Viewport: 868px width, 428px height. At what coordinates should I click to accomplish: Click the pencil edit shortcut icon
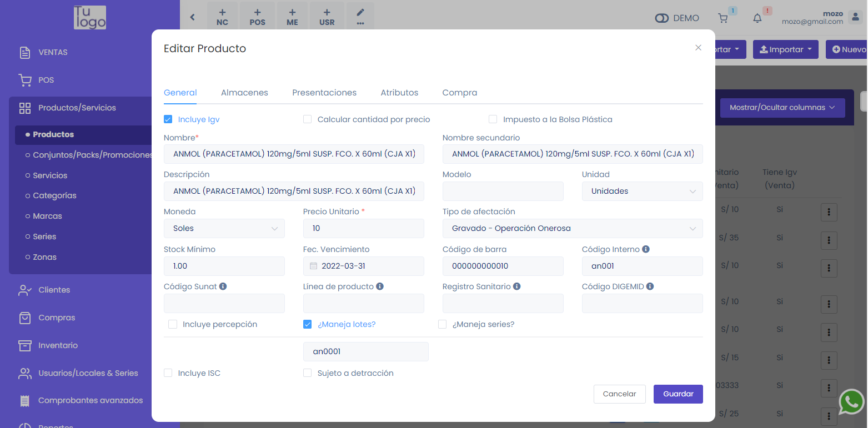[360, 17]
